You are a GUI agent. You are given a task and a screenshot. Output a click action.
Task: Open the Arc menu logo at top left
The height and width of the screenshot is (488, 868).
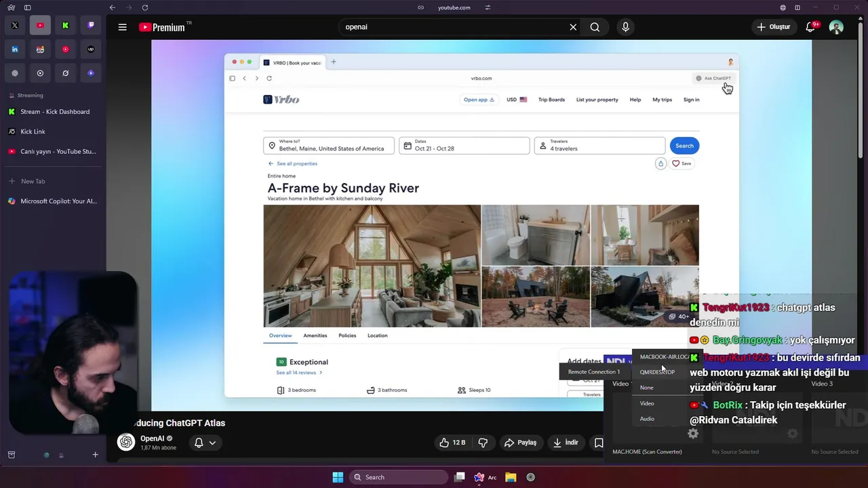[12, 7]
